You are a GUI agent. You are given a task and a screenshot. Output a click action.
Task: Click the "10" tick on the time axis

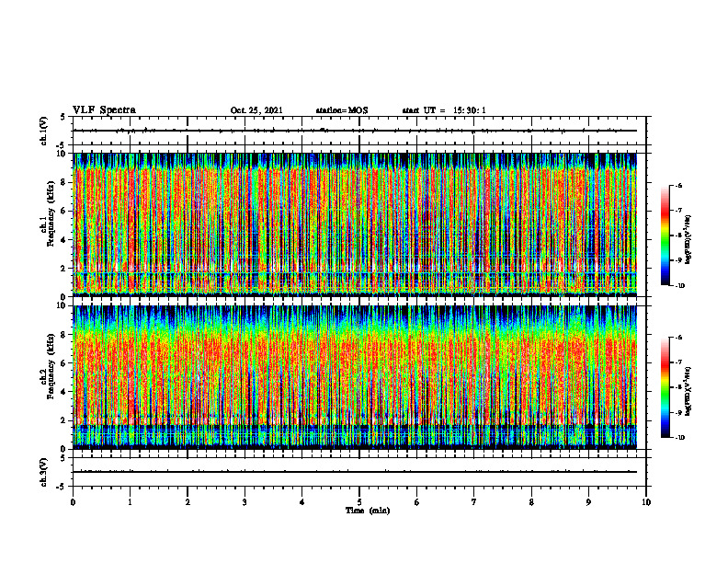646,502
